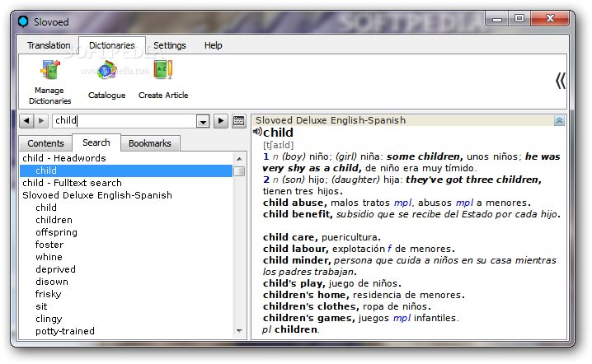The width and height of the screenshot is (592, 364).
Task: Open the search history dropdown
Action: click(203, 121)
